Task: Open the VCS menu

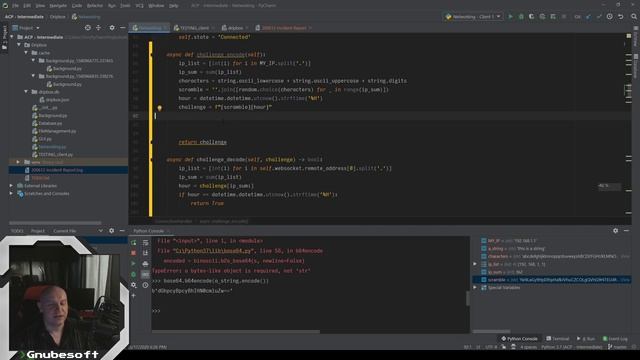Action: [x=139, y=6]
